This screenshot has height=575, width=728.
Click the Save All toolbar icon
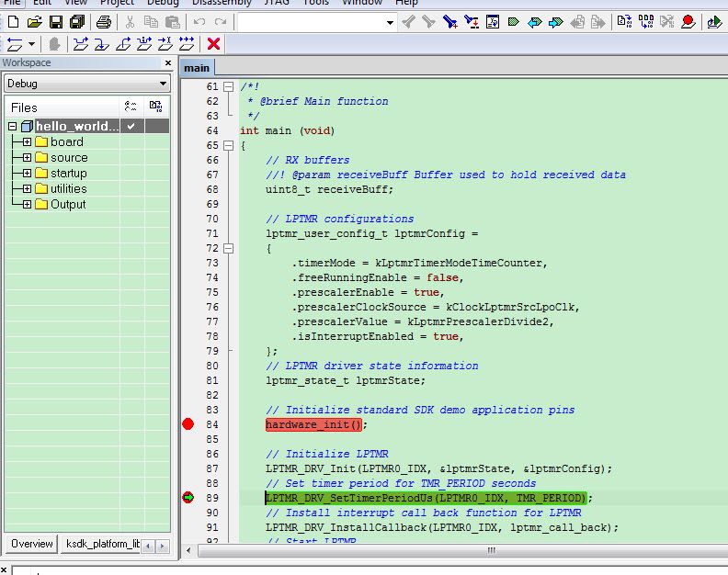76,21
